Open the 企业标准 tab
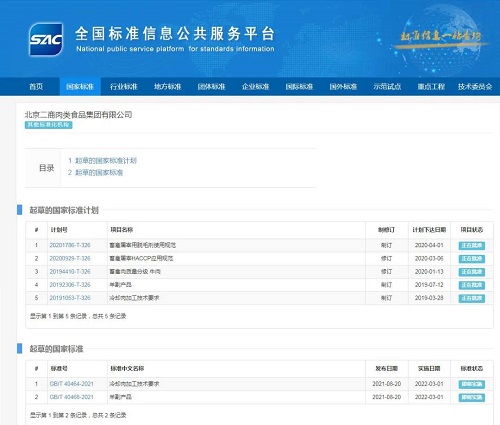 (255, 87)
